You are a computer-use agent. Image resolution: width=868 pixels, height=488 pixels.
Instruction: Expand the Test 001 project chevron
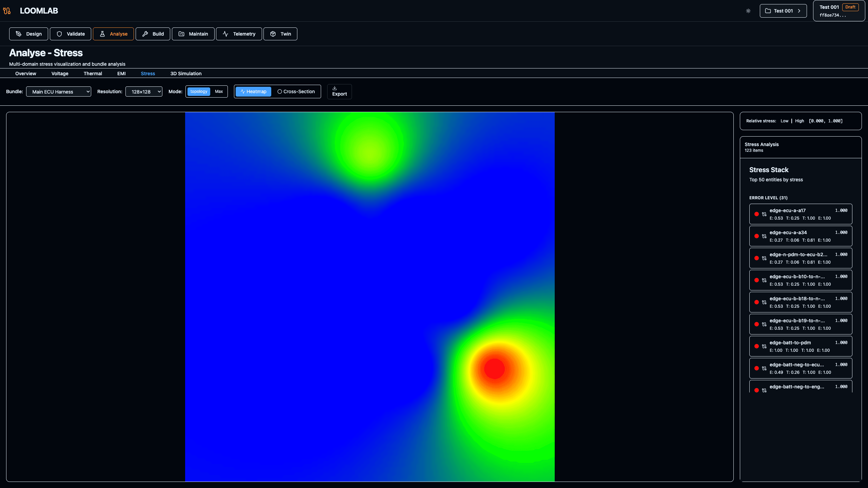point(800,11)
